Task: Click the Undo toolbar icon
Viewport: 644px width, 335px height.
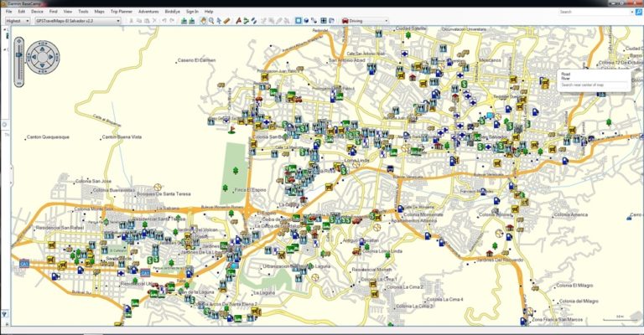Action: click(x=164, y=20)
